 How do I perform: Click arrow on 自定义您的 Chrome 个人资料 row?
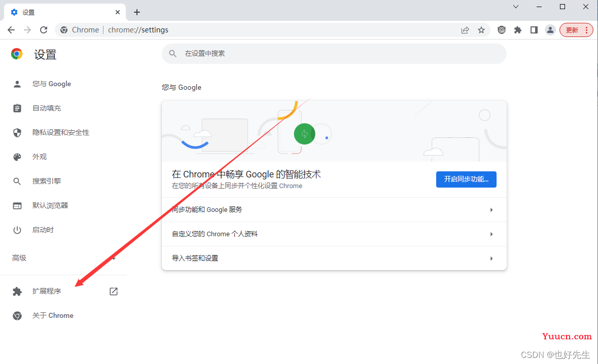click(x=491, y=234)
